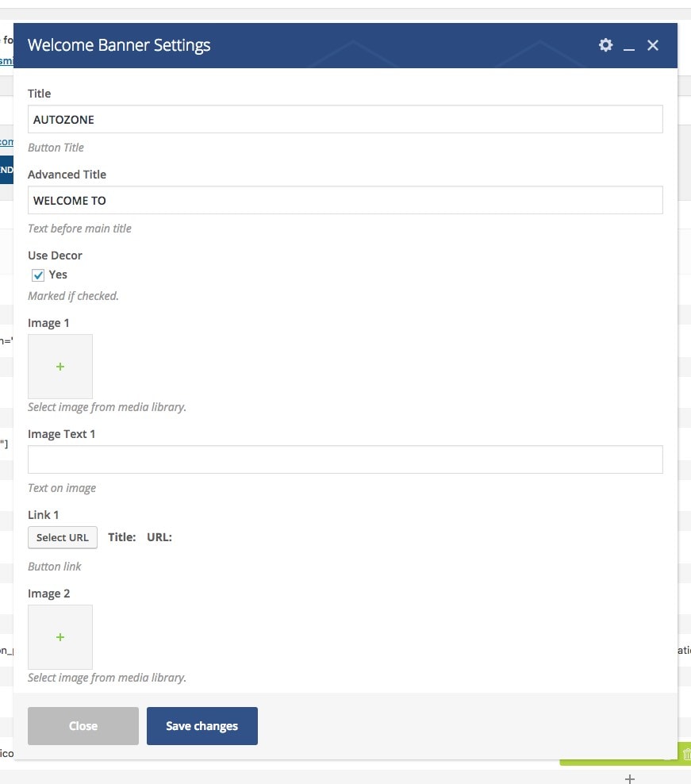Minimize the Welcome Banner Settings panel

click(629, 49)
